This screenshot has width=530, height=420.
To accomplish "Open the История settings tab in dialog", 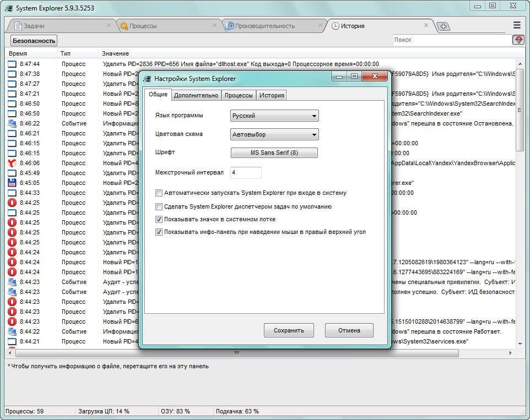I will pos(272,95).
